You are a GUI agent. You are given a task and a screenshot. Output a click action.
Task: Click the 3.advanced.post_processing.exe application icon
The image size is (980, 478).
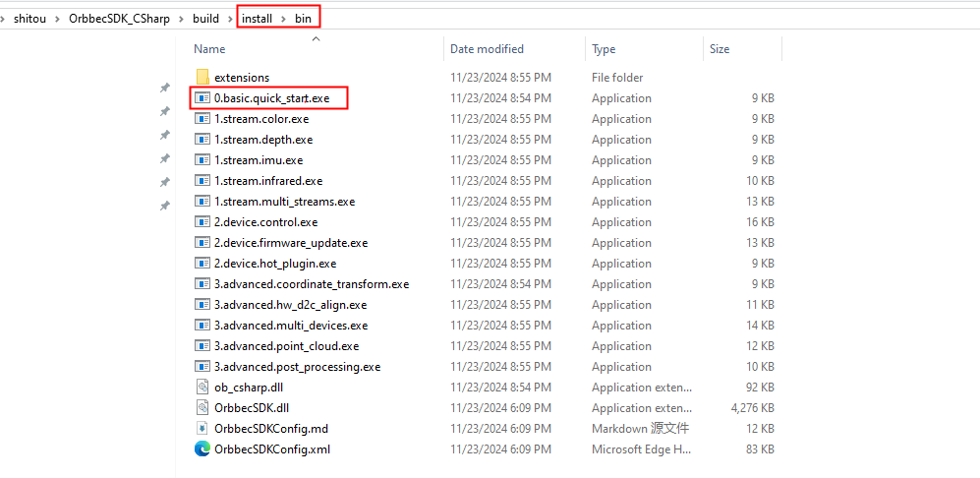202,366
